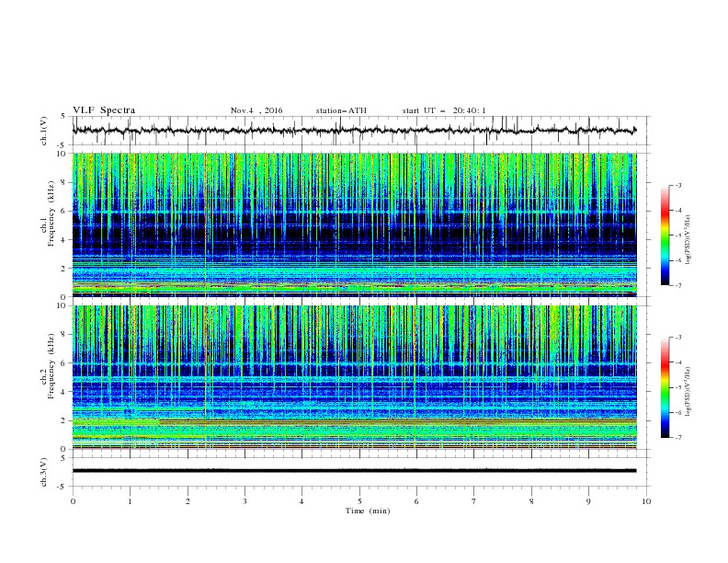This screenshot has width=728, height=563.
Task: Click inside the ch.1 spectrogram panel
Action: point(354,224)
